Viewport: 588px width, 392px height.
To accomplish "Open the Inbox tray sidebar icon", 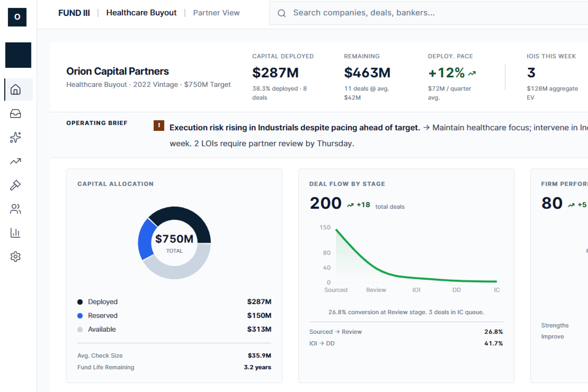I will click(16, 114).
